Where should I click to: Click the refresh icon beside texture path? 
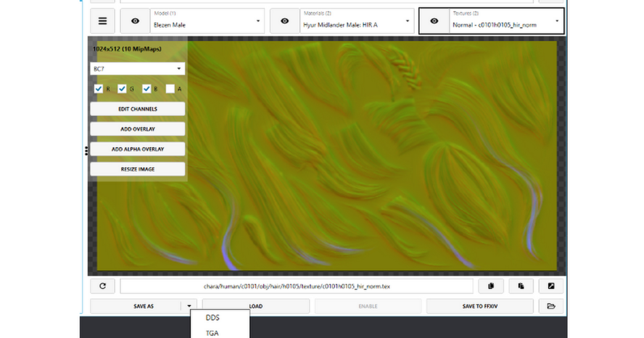click(x=102, y=286)
